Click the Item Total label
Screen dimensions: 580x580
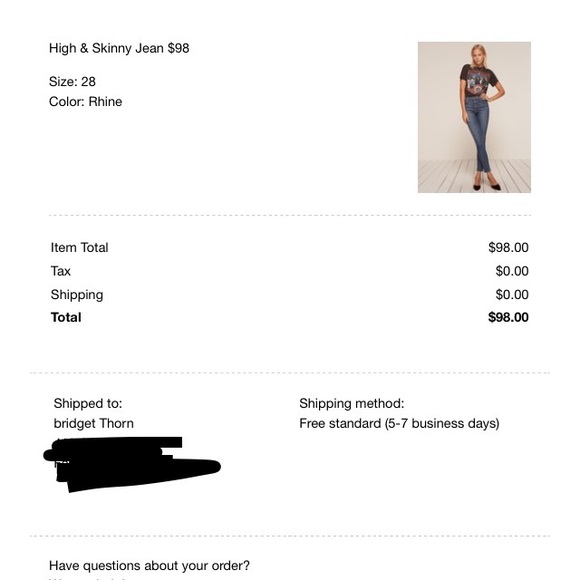(x=80, y=247)
